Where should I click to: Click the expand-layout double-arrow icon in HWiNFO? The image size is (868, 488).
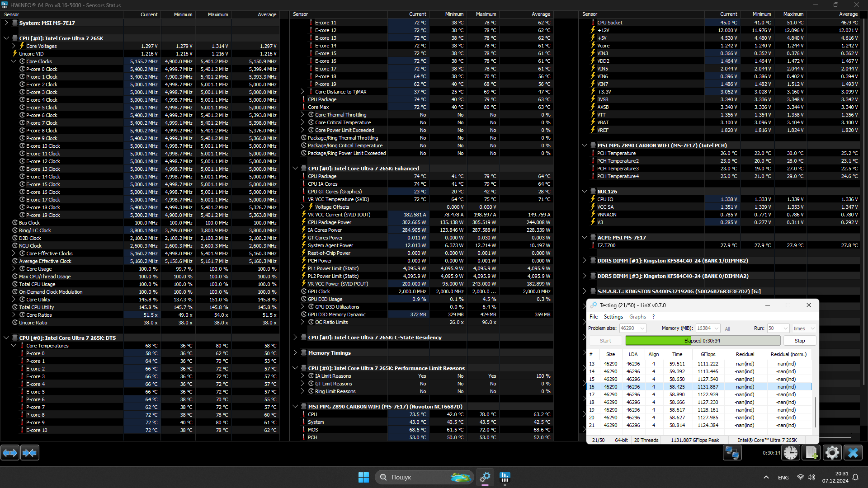(10, 452)
